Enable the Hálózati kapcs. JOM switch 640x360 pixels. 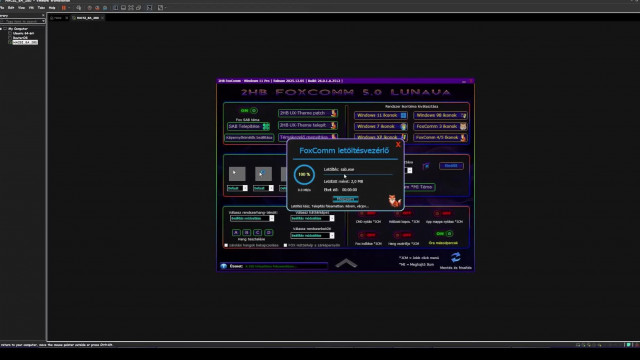pyautogui.click(x=402, y=213)
